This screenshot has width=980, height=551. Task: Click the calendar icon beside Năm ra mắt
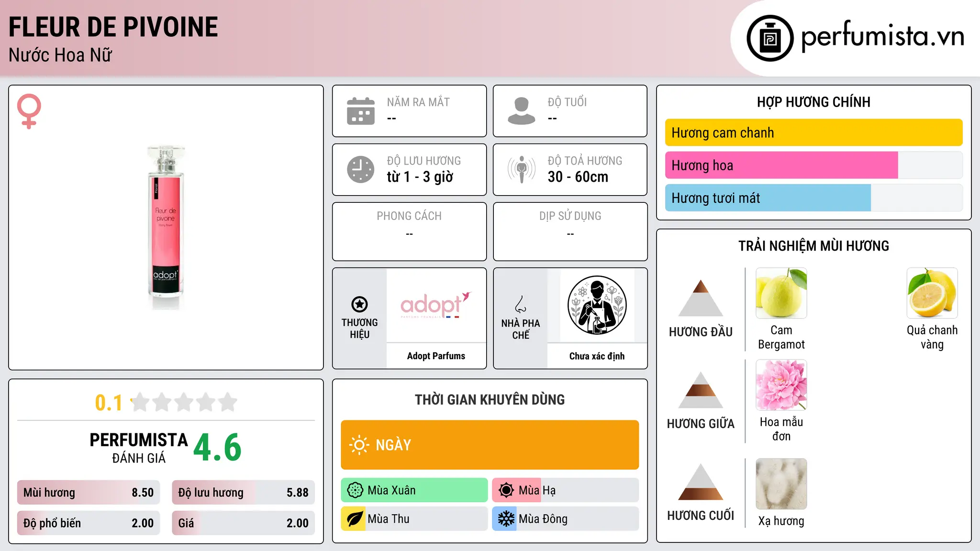(361, 111)
